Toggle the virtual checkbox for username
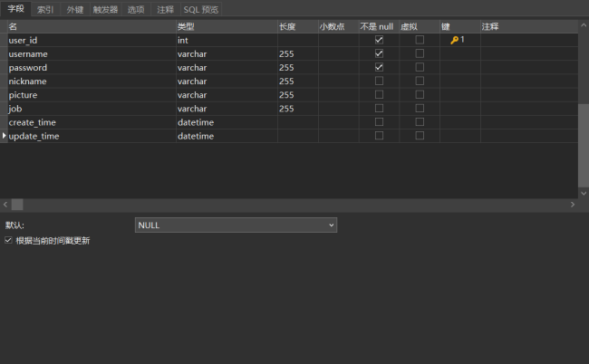Viewport: 589px width, 364px height. coord(420,53)
